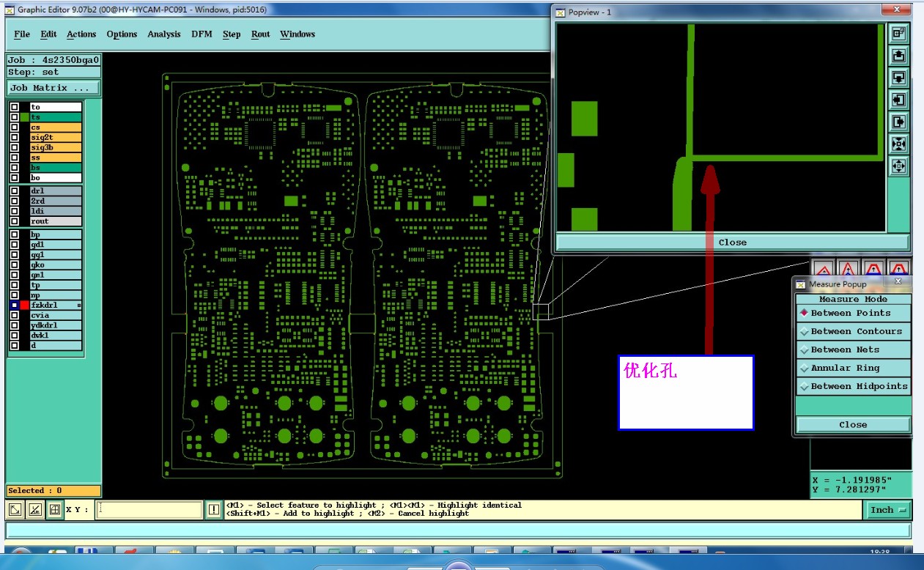
Task: Click Popview icon with four outward arrows
Action: point(898,166)
